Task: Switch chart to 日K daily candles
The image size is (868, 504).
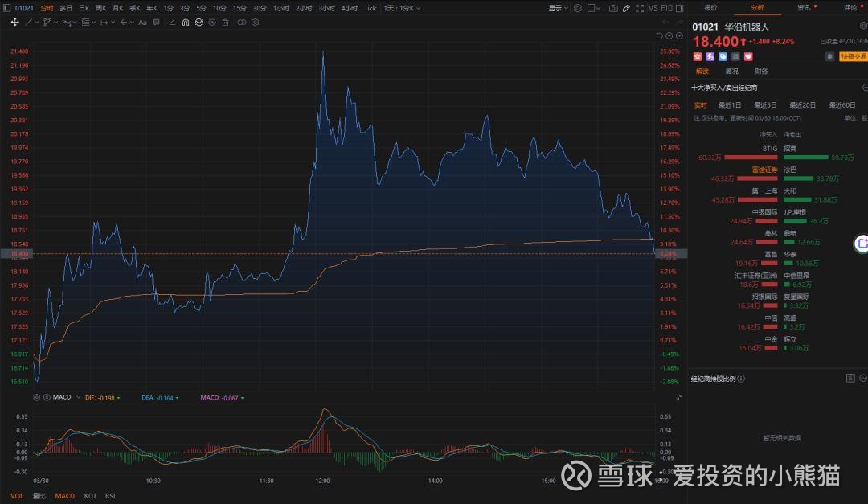Action: pos(84,8)
